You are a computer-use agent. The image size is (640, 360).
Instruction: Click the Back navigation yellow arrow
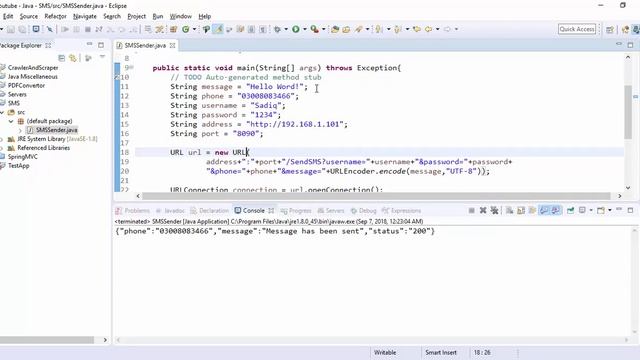pos(428,29)
